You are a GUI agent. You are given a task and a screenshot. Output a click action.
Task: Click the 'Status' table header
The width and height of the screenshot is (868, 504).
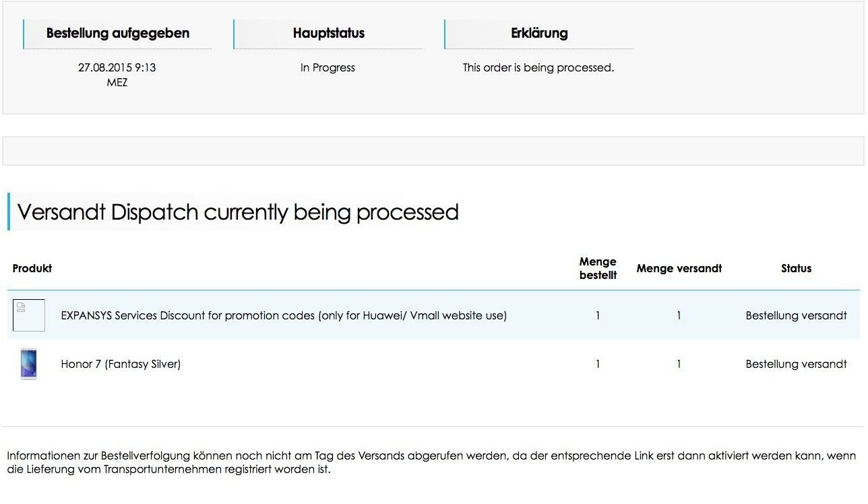click(x=797, y=268)
